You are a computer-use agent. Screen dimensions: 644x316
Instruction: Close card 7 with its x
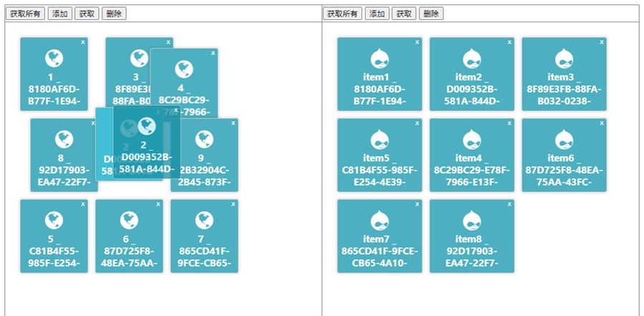pos(233,204)
